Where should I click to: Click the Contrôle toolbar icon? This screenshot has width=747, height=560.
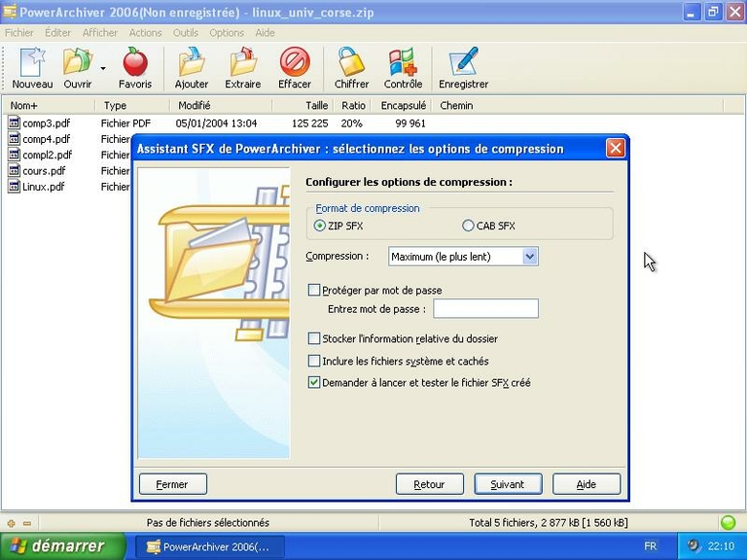403,62
